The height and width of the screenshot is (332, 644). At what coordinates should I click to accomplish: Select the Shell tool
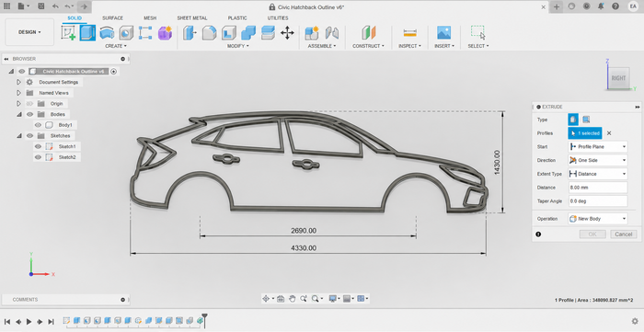tap(229, 33)
